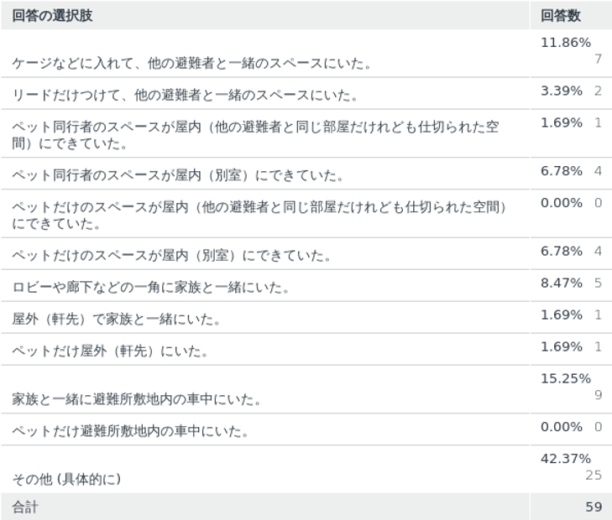Open the その他 (具体的に) responses
Screen dimensions: 612x520
coord(67,480)
